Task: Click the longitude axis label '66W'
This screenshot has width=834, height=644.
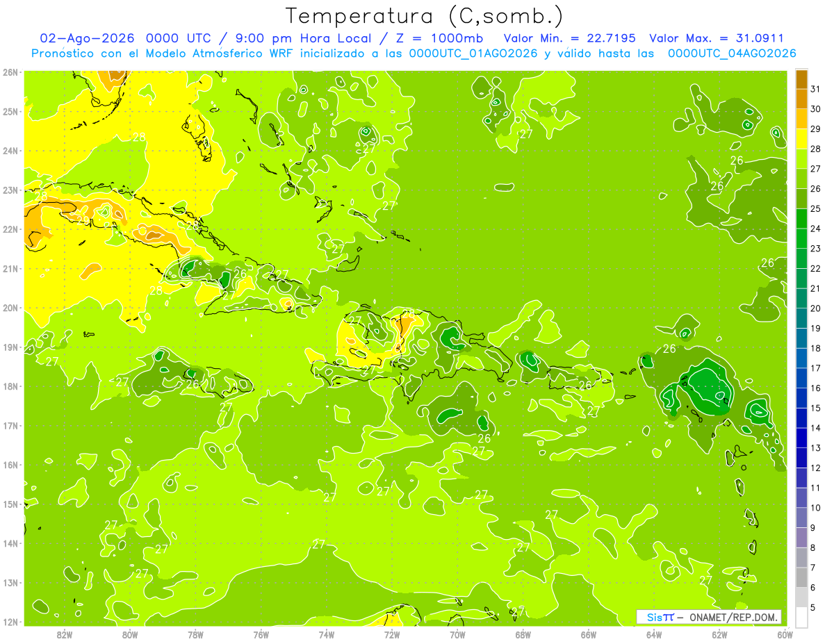Action: [589, 634]
